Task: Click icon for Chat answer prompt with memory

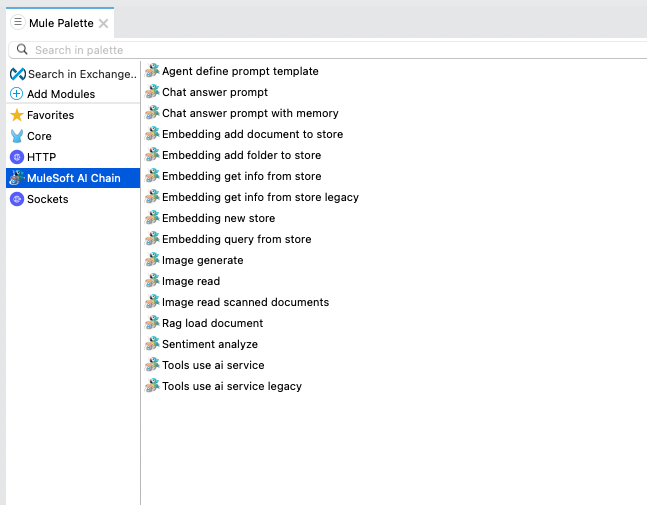Action: click(152, 113)
